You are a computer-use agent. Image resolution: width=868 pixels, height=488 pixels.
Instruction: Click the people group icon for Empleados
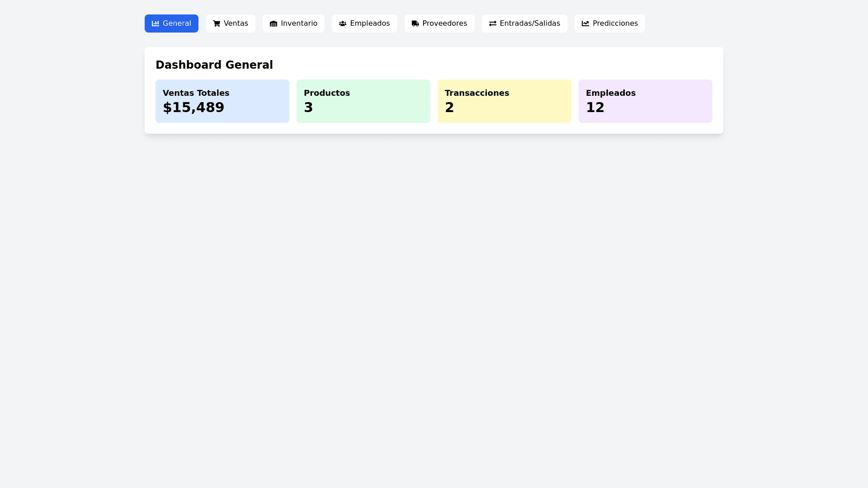pos(343,23)
